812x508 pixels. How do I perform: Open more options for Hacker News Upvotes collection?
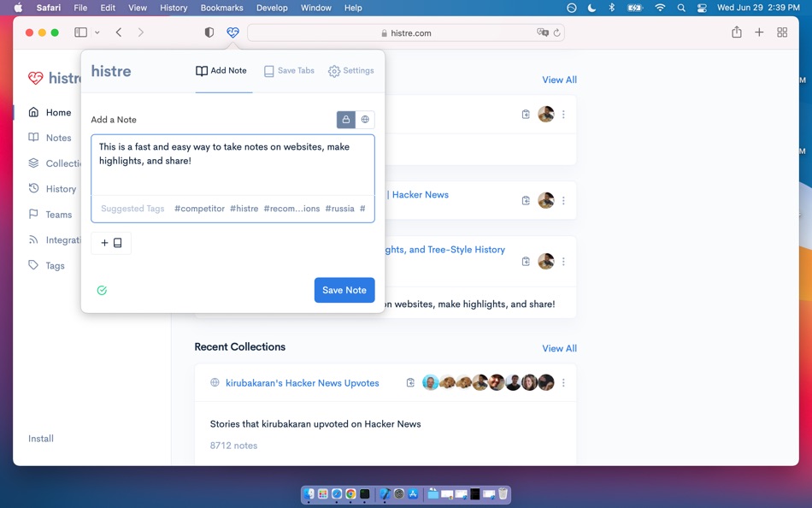563,382
